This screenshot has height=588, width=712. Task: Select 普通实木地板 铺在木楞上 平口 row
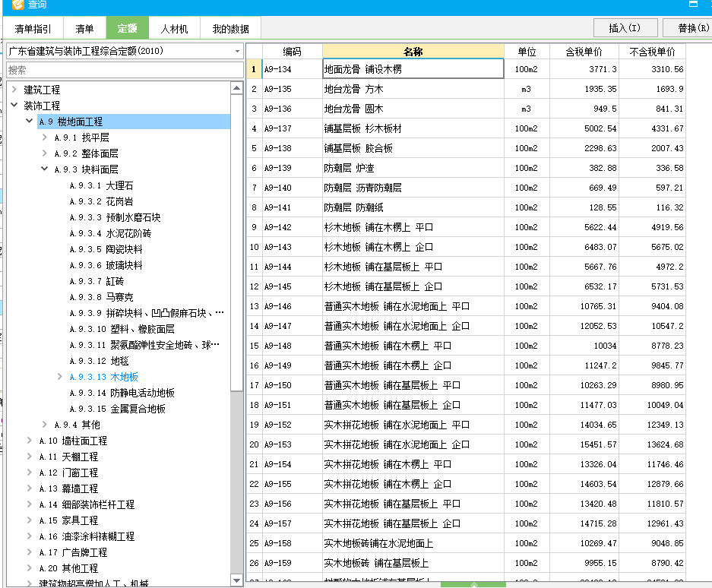point(466,346)
